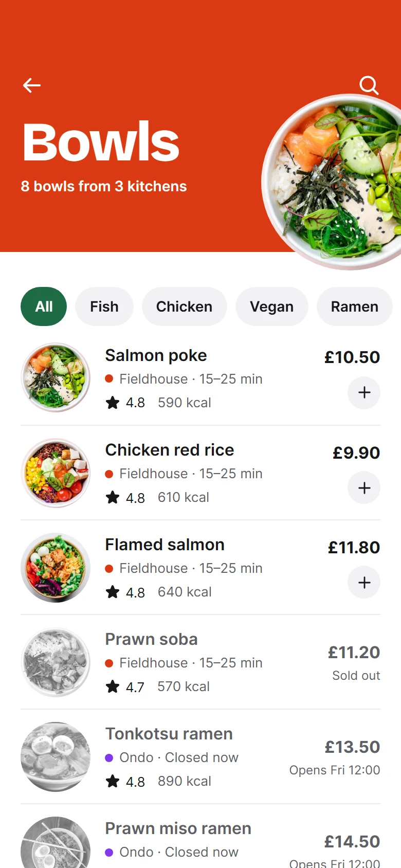Open the Tonkotsu ramen listing
This screenshot has height=868, width=401.
(x=200, y=757)
